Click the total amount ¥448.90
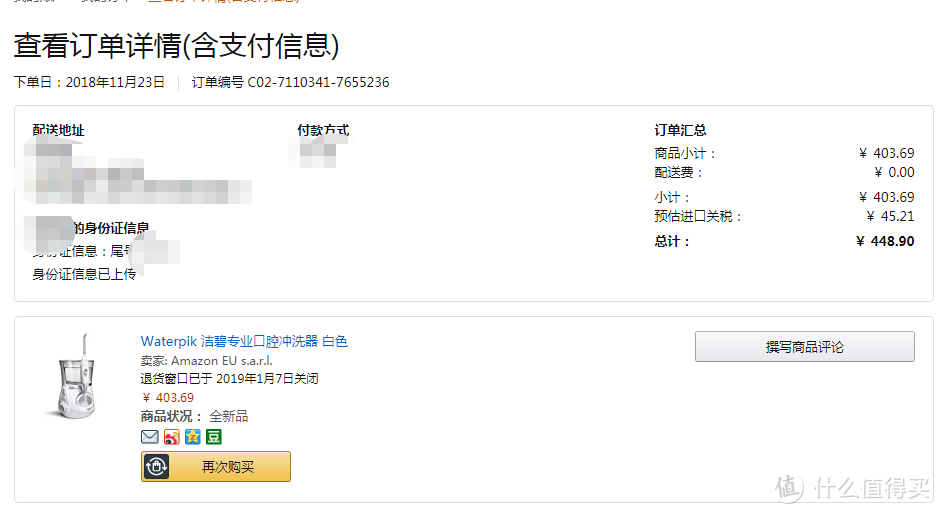This screenshot has width=941, height=514. click(x=885, y=241)
